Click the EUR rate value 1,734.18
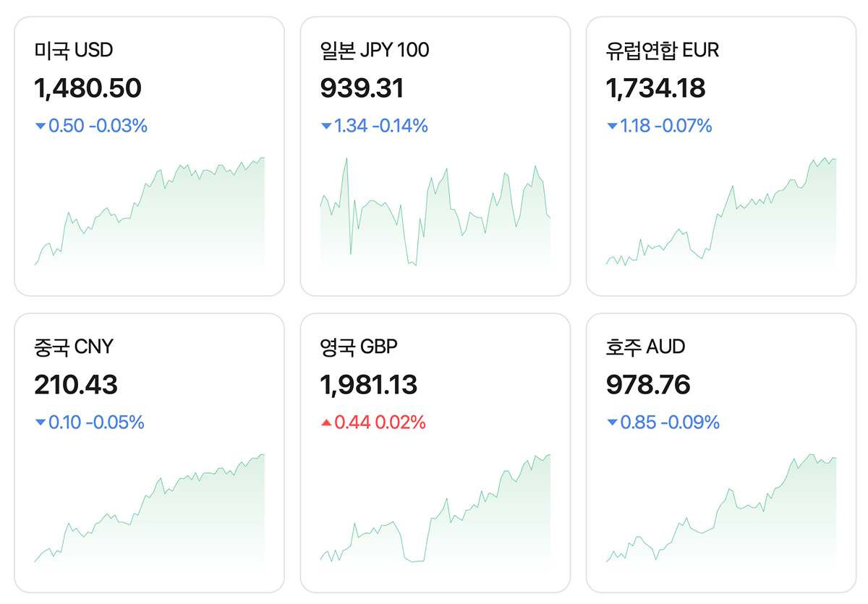This screenshot has width=868, height=604. pyautogui.click(x=655, y=88)
